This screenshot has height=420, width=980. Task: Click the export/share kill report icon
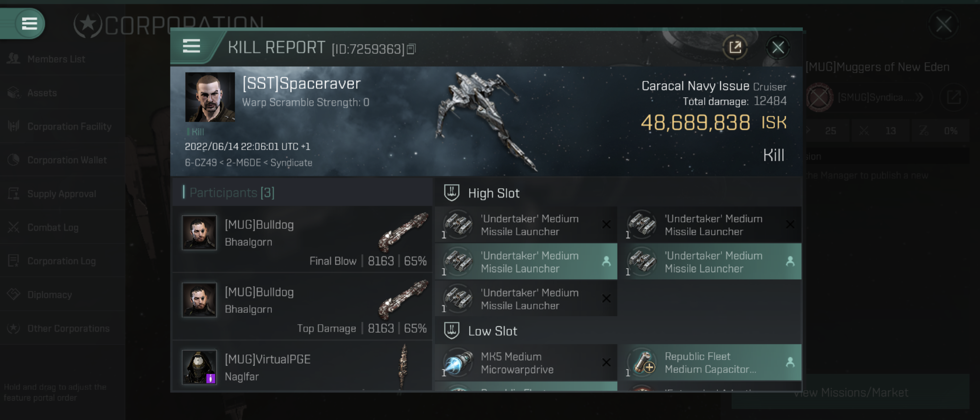tap(736, 47)
